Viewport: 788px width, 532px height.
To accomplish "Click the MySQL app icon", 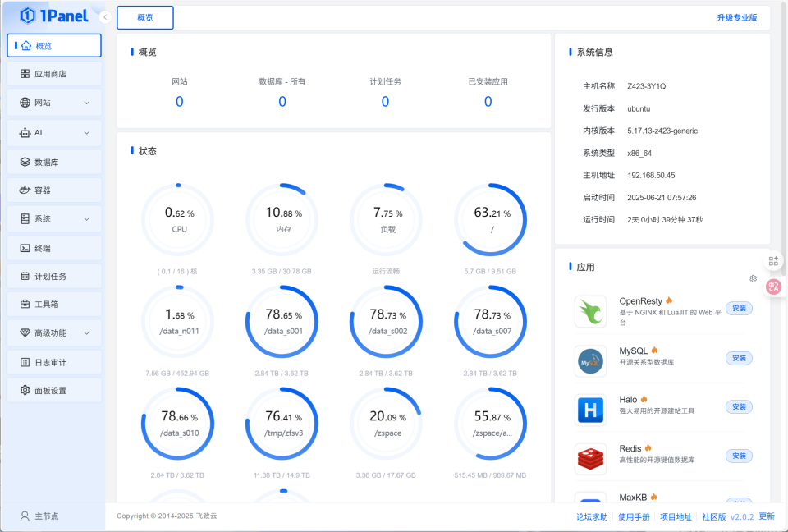I will [x=590, y=361].
